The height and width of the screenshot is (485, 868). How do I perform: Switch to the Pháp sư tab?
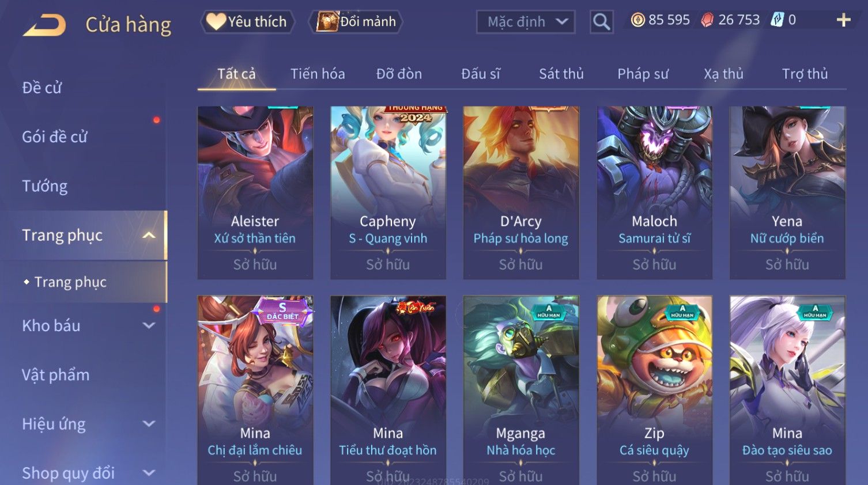(643, 74)
